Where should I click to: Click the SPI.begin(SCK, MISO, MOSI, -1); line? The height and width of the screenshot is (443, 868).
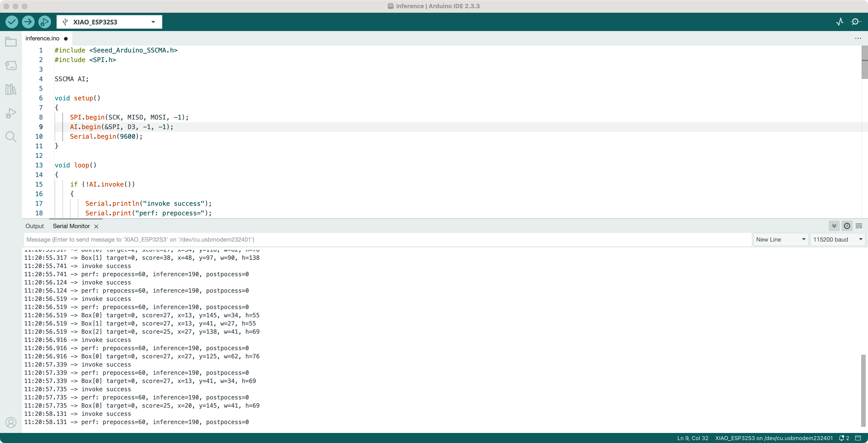pyautogui.click(x=129, y=117)
